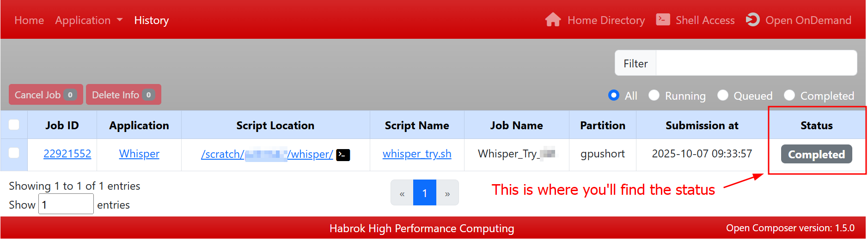Select the Completed radio filter
This screenshot has height=240, width=868.
(789, 95)
